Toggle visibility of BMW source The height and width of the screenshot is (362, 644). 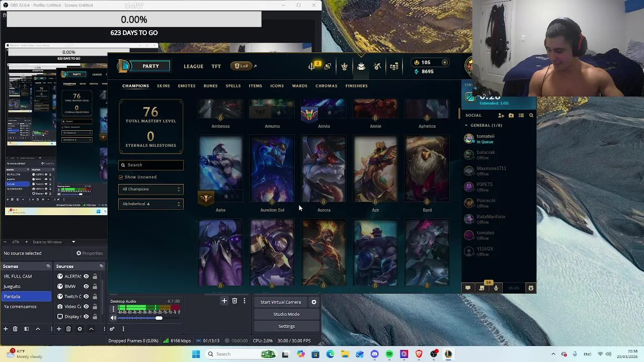pos(86,287)
